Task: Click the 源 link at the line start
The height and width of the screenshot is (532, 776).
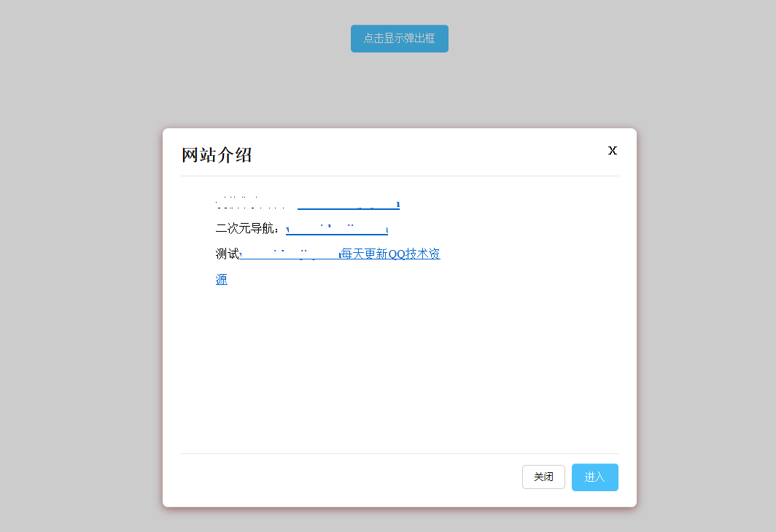Action: pyautogui.click(x=221, y=279)
